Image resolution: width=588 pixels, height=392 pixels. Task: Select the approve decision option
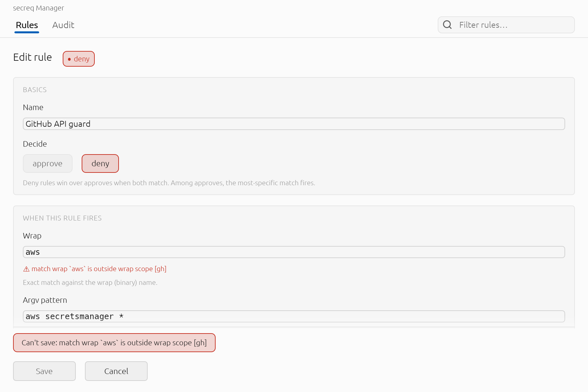coord(48,163)
